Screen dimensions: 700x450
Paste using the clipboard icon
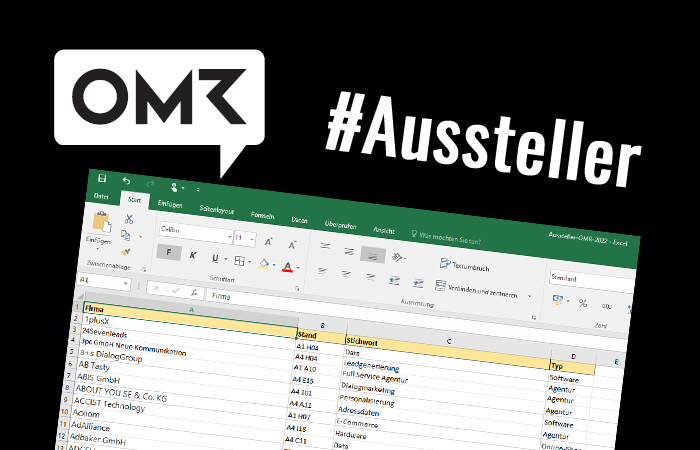[102, 222]
